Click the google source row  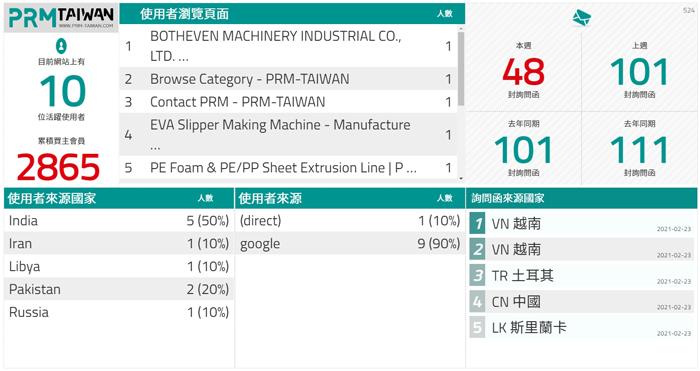pos(350,243)
